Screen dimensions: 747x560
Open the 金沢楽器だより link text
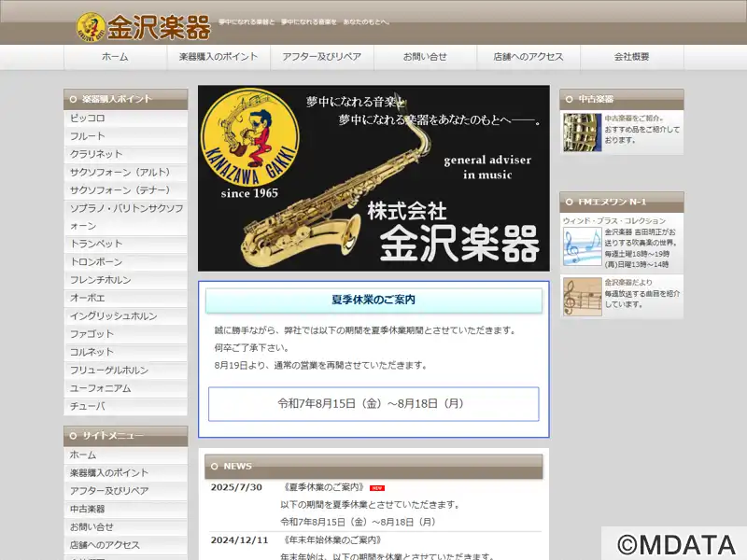coord(628,283)
